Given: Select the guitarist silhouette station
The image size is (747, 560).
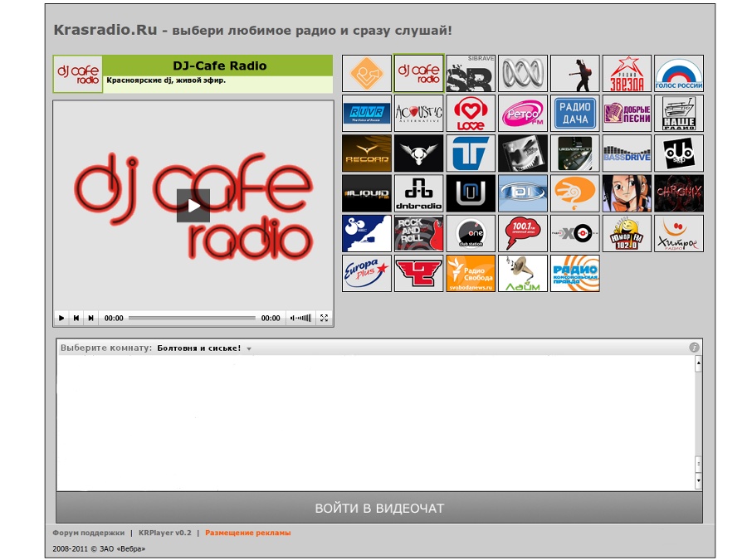Looking at the screenshot, I should point(575,73).
